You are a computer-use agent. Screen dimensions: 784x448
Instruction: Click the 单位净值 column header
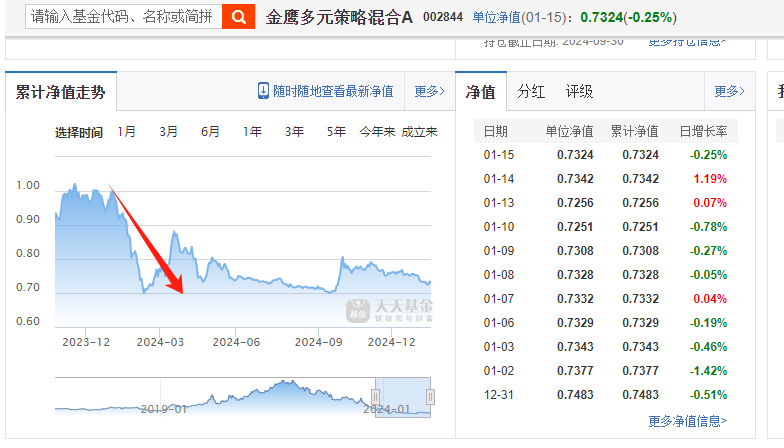coord(570,132)
